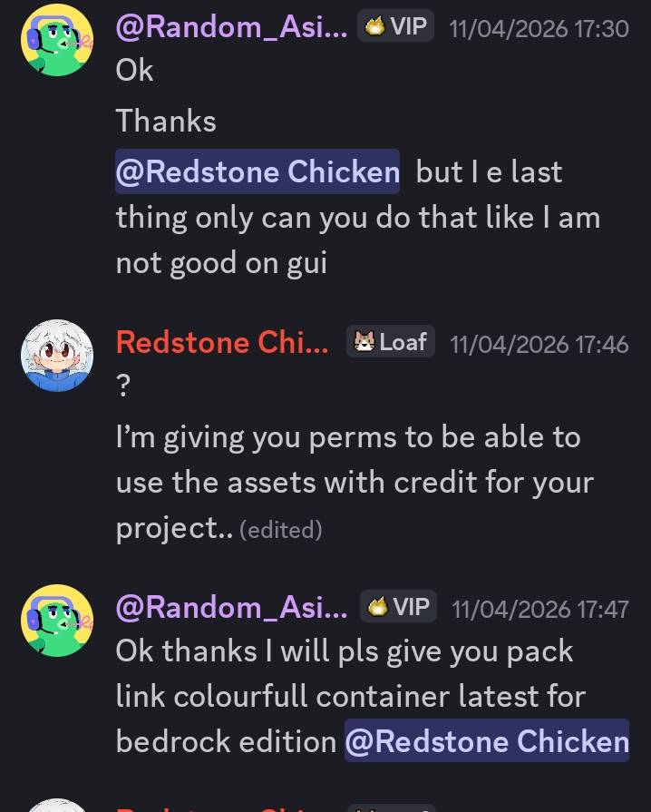Click the 11/04/2026 17:47 timestamp
651x812 pixels.
pos(540,609)
